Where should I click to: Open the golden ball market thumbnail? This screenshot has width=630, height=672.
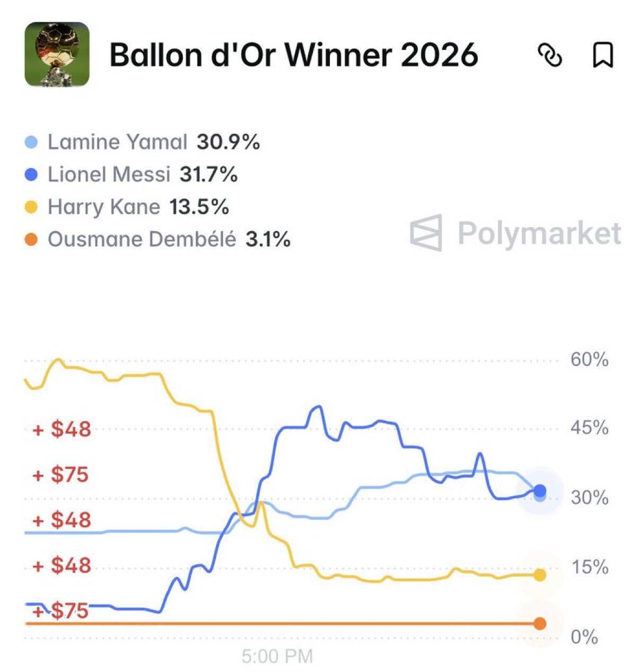click(57, 54)
